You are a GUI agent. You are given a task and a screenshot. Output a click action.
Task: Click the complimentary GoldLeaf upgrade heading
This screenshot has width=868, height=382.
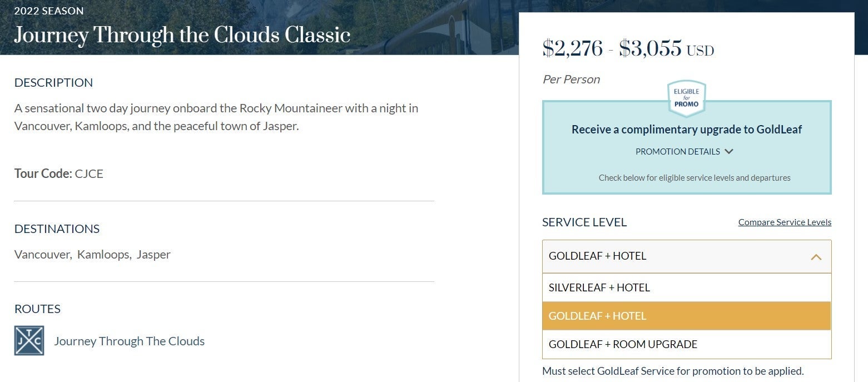pos(687,130)
